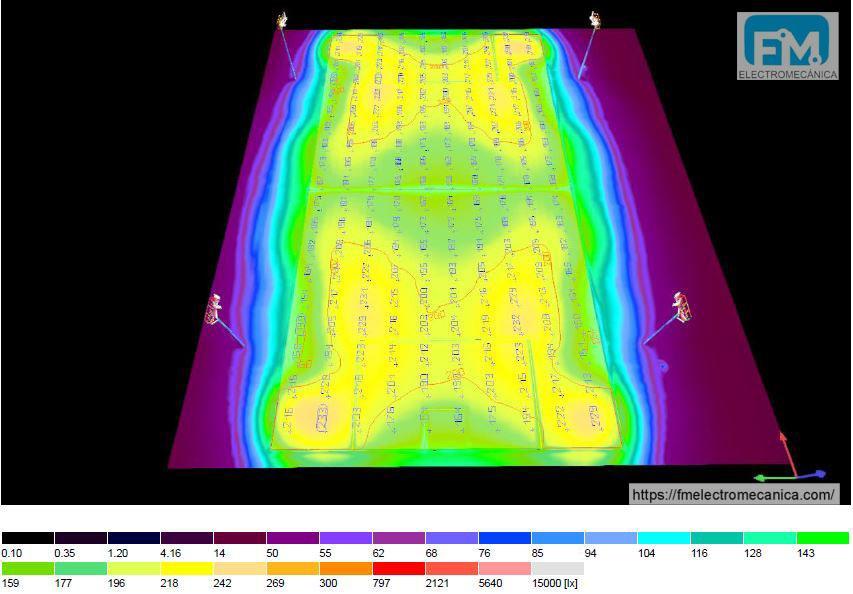Click the legend value "50"

(273, 553)
